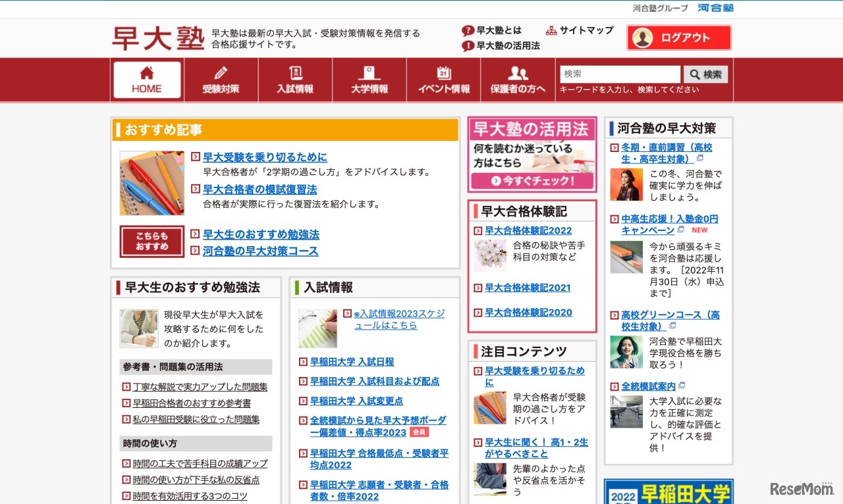Click the 検索 search button
The image size is (843, 504).
point(705,74)
